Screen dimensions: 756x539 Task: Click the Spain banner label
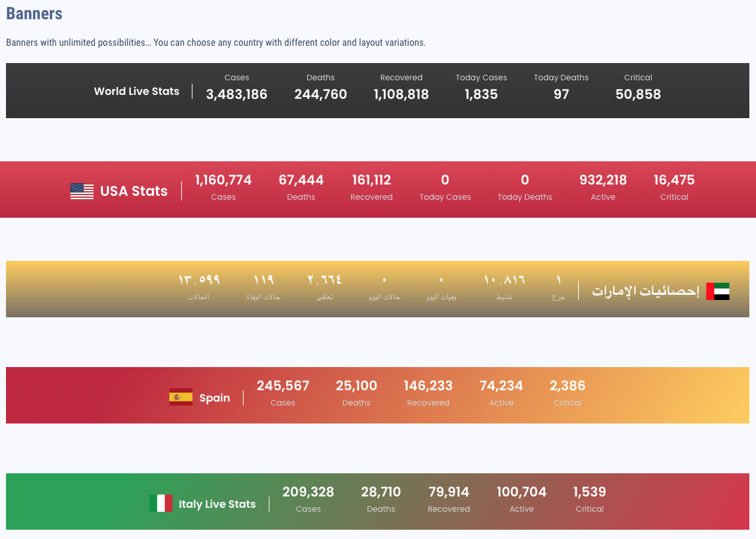[214, 398]
